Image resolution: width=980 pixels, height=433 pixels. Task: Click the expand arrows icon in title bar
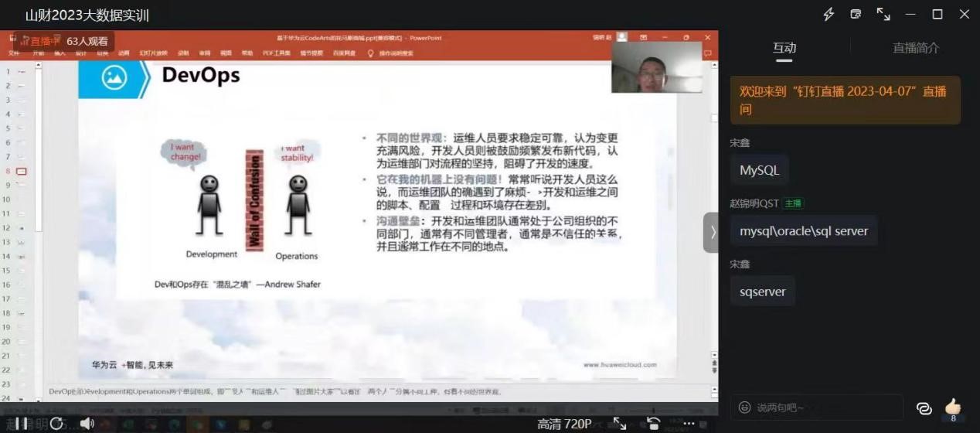(883, 14)
